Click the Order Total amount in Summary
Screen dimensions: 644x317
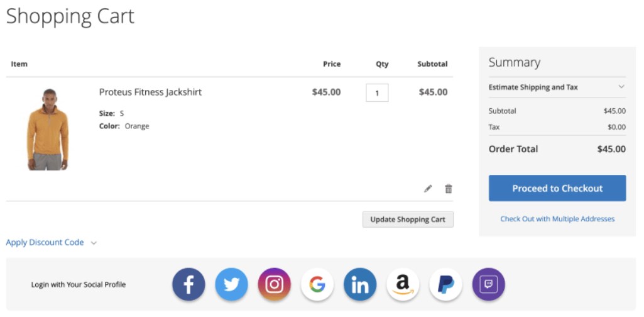coord(611,149)
